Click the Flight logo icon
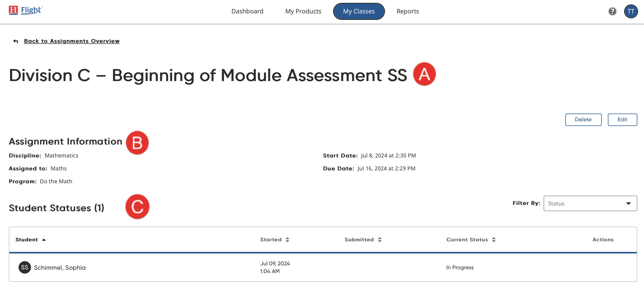The image size is (644, 287). 13,10
